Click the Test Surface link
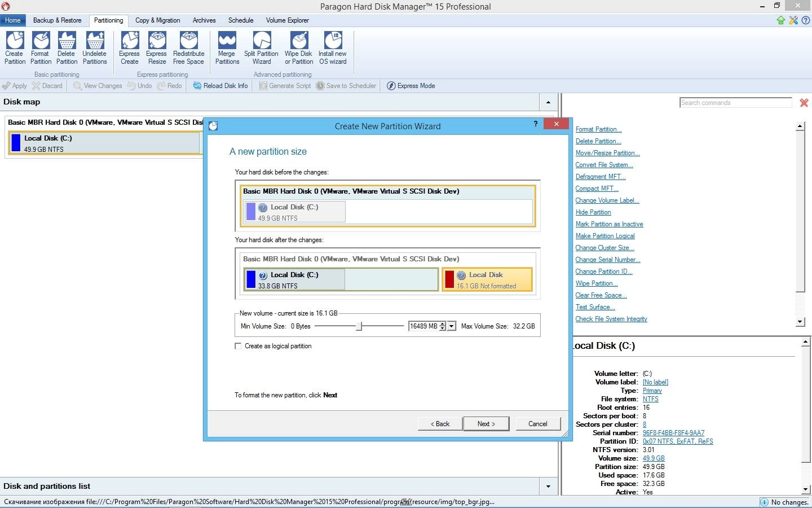The height and width of the screenshot is (508, 812). pyautogui.click(x=595, y=307)
